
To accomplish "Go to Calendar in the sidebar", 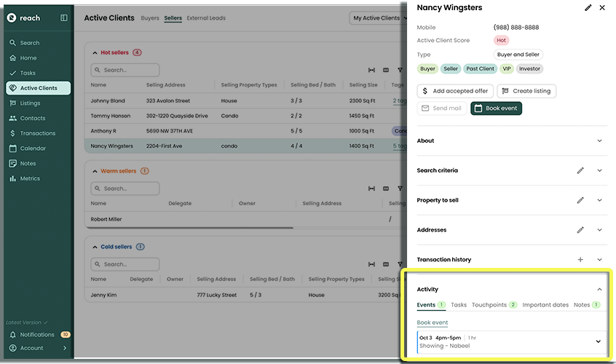I will pyautogui.click(x=33, y=149).
